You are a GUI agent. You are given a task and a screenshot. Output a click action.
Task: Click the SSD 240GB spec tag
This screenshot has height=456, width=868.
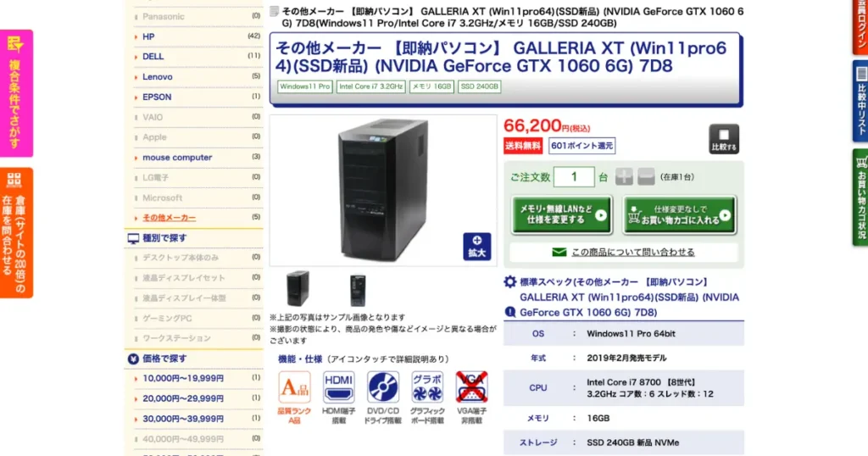[480, 87]
